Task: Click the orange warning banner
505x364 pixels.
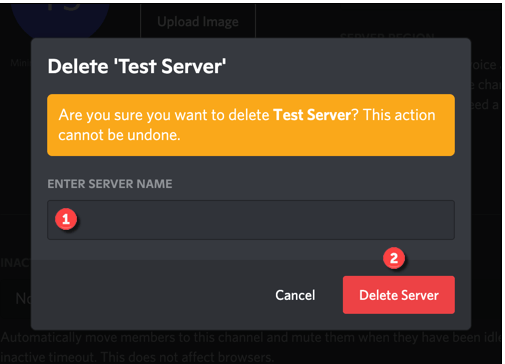Action: (251, 125)
